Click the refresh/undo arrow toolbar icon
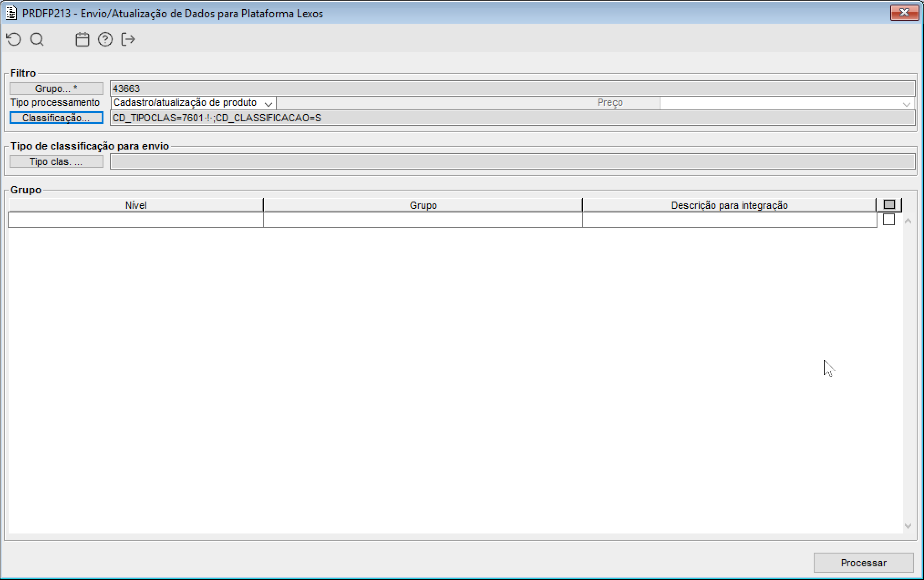924x580 pixels. point(14,40)
